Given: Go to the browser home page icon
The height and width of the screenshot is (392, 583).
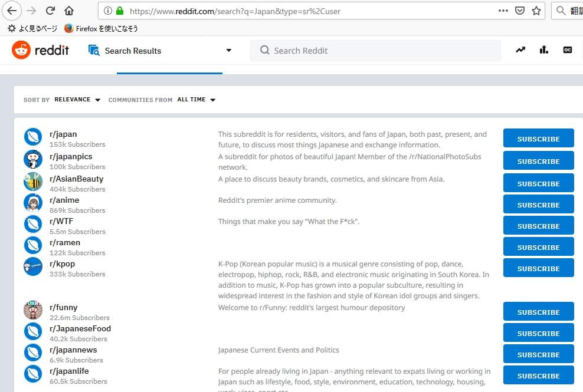Looking at the screenshot, I should 69,11.
